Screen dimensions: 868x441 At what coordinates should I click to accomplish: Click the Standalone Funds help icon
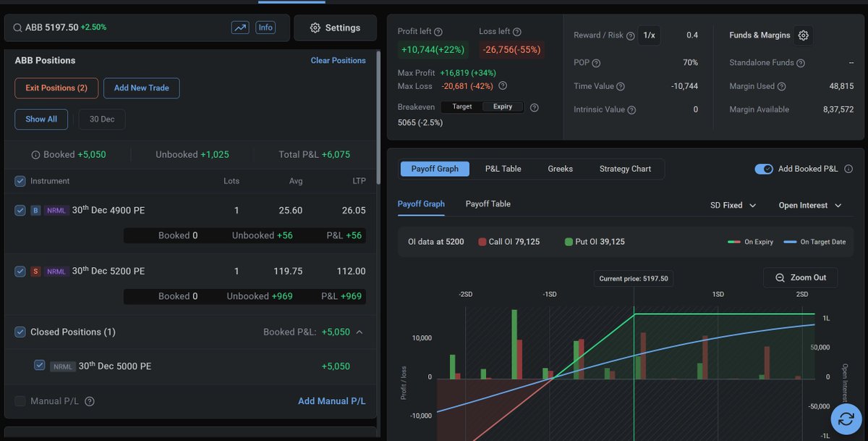click(801, 63)
